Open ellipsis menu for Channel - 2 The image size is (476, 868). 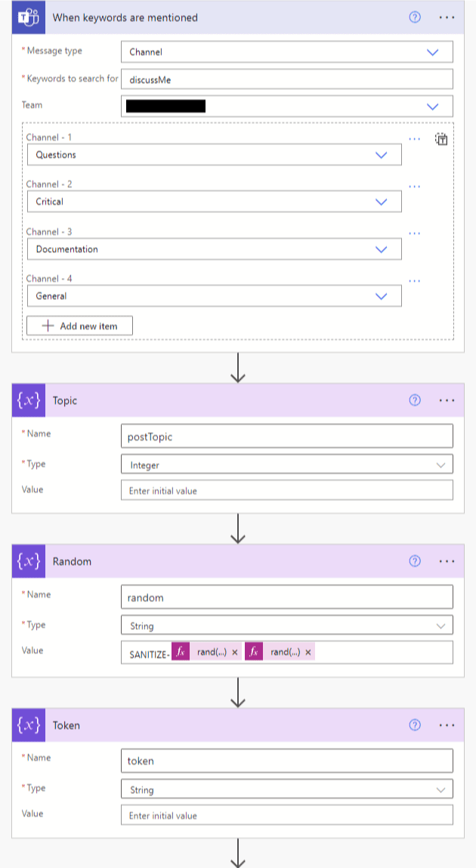coord(414,186)
